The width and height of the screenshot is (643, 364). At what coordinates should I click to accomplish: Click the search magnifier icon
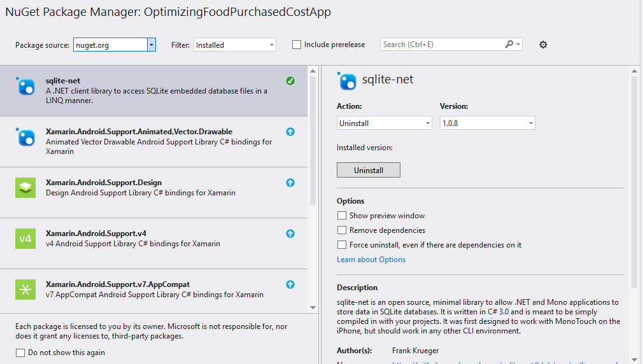509,44
